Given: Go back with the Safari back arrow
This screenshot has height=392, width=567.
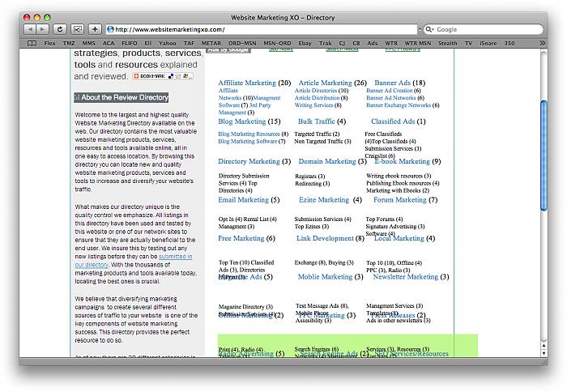Looking at the screenshot, I should pos(31,29).
